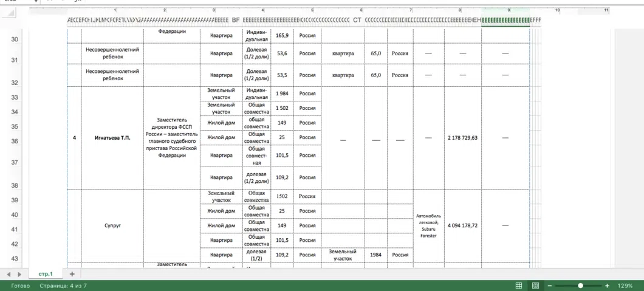Screen dimensions: 644x291
Task: Click the zoom slider handle
Action: click(x=580, y=286)
